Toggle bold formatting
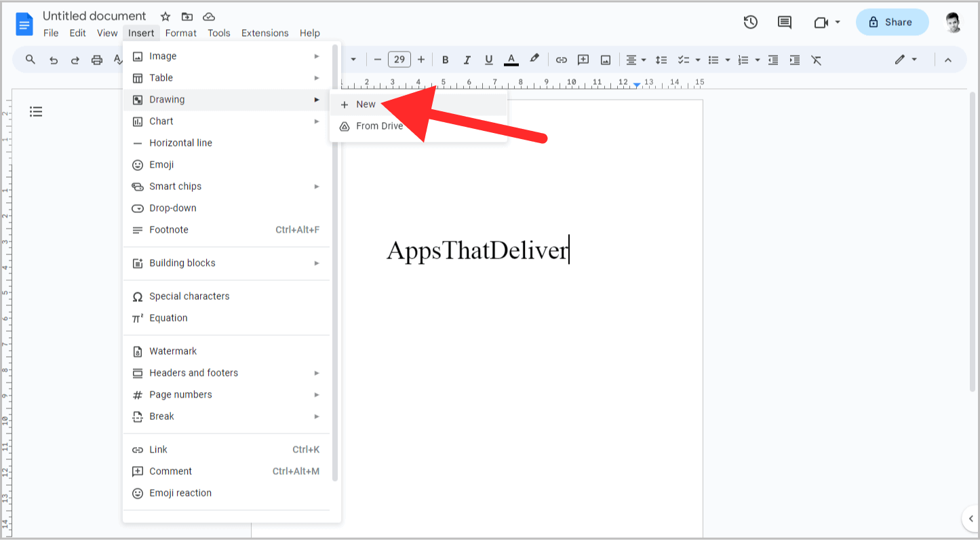980x540 pixels. 445,60
